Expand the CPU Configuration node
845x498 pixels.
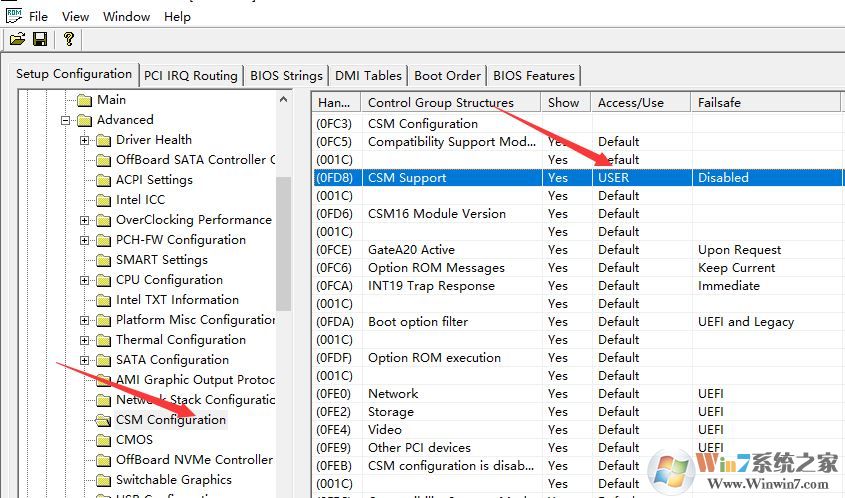pyautogui.click(x=85, y=280)
